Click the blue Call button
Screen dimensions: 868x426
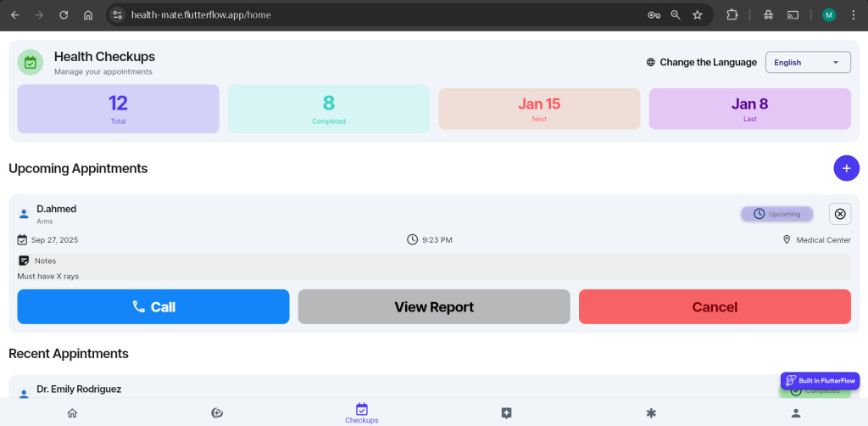click(x=153, y=306)
